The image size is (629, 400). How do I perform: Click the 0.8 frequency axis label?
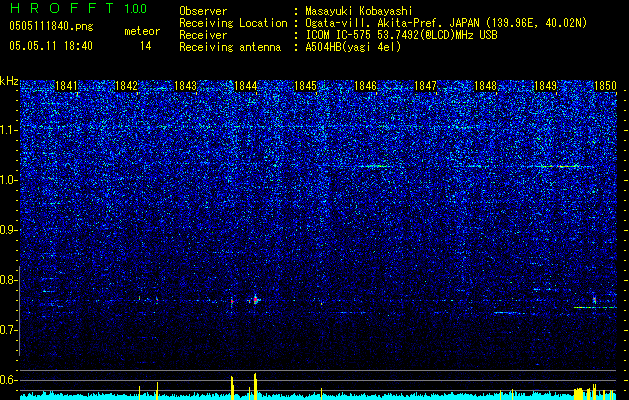(x=9, y=280)
